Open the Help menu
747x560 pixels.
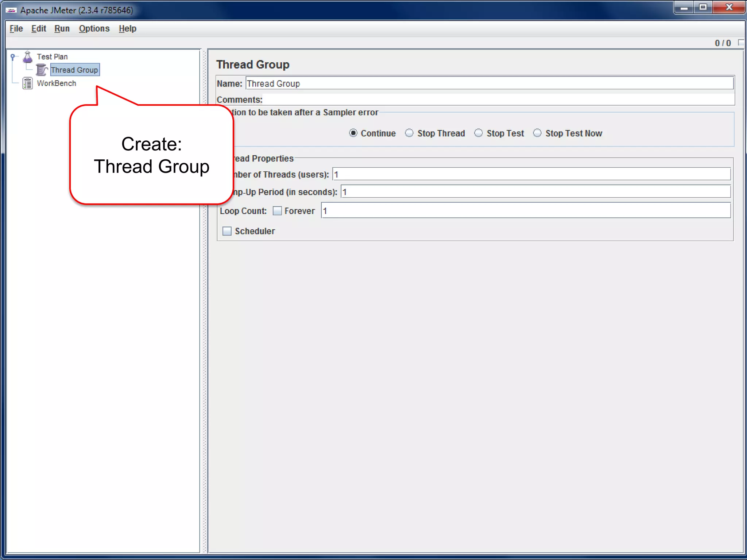point(128,28)
